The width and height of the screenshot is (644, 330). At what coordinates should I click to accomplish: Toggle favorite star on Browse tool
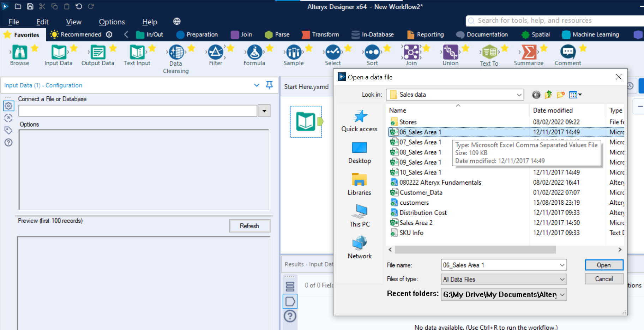35,48
